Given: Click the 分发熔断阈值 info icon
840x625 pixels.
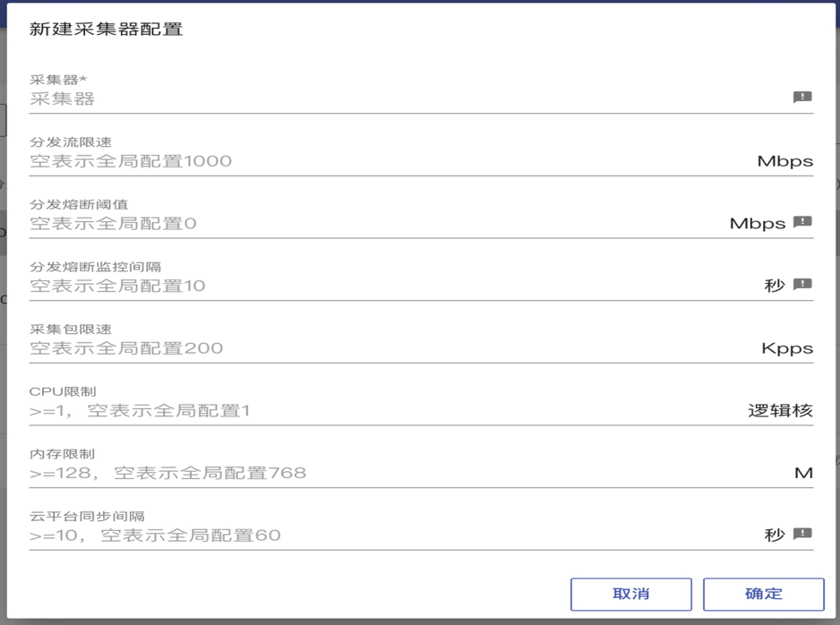Looking at the screenshot, I should tap(802, 222).
